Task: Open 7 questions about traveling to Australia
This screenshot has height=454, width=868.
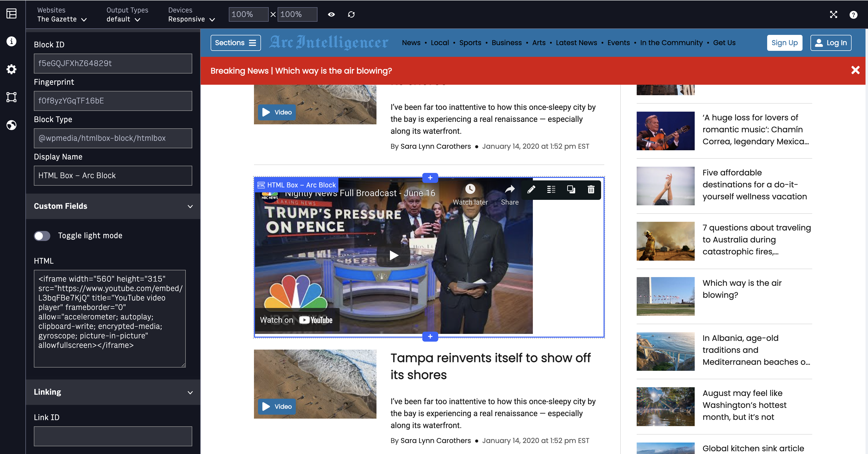Action: (x=756, y=240)
